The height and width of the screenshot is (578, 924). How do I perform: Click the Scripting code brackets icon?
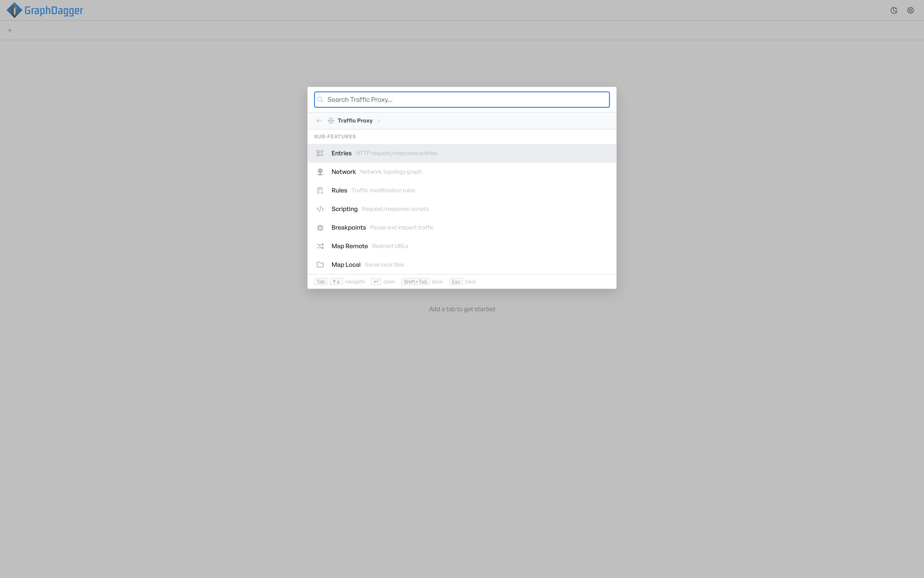pos(320,209)
